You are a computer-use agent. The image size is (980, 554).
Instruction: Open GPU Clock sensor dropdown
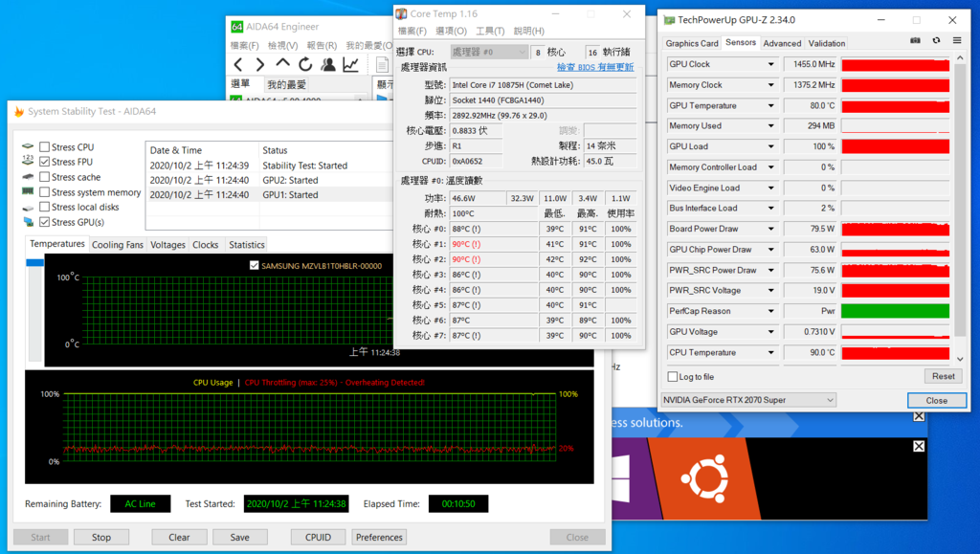(x=770, y=64)
